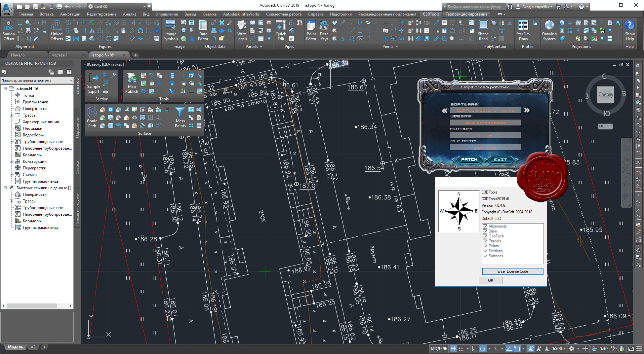Select the Shape Read tool
Viewport: 644px width, 354px height.
pyautogui.click(x=483, y=30)
